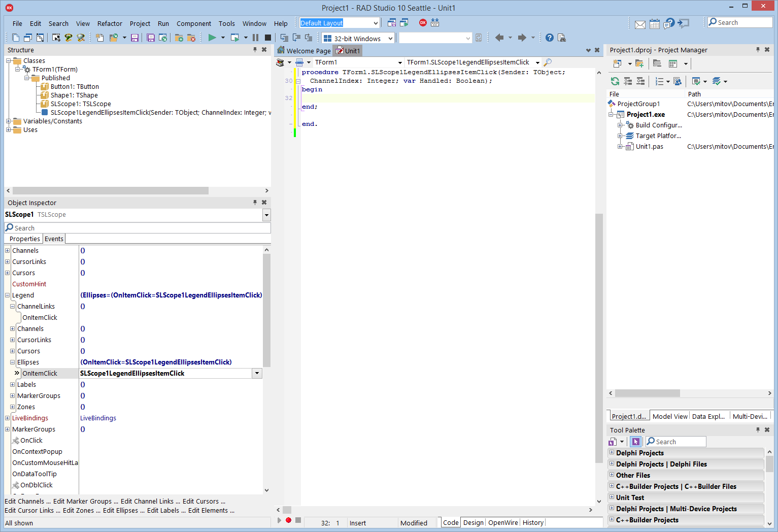Open the OnItemClick event handler dropdown
Image resolution: width=778 pixels, height=532 pixels.
[257, 373]
